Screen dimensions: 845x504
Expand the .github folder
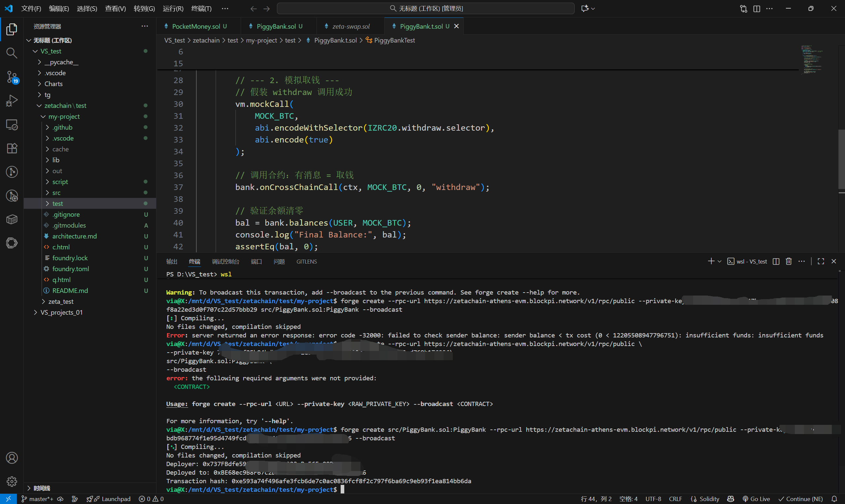[62, 127]
